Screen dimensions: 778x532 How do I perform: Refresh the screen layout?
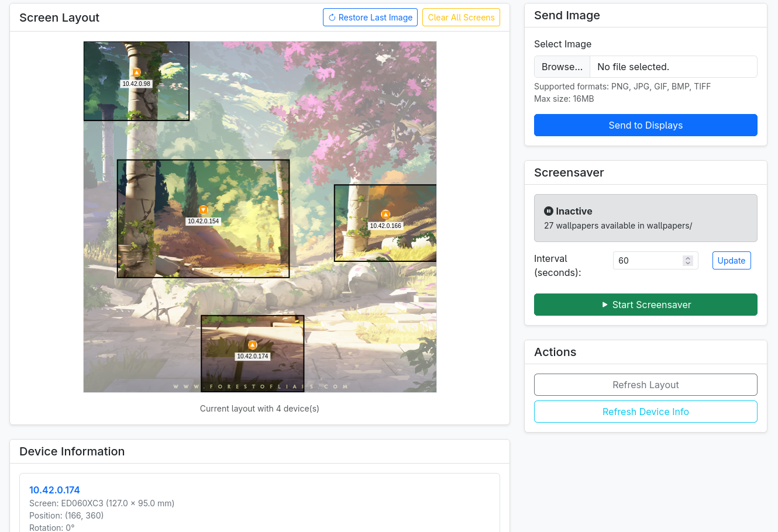[x=646, y=385]
